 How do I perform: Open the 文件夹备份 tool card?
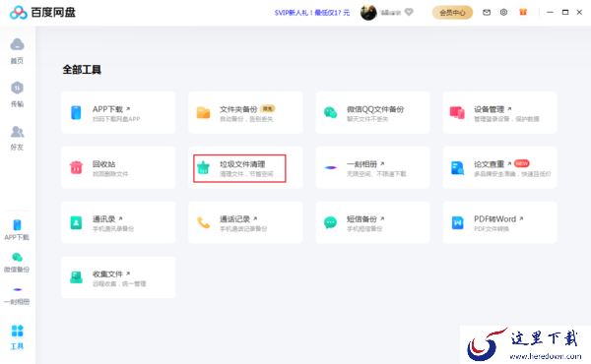pos(245,112)
